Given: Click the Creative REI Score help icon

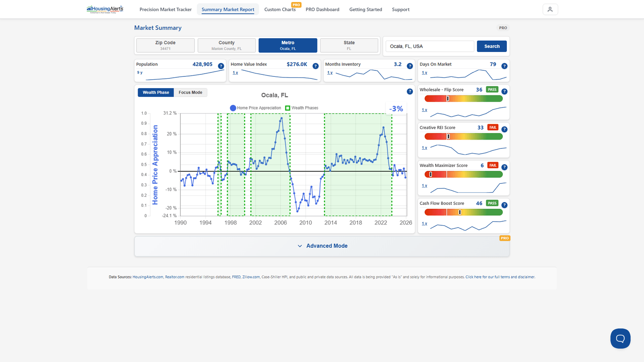Looking at the screenshot, I should 504,129.
